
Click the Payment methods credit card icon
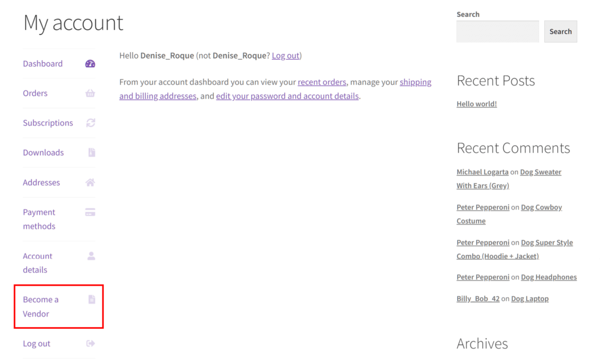[x=90, y=212]
